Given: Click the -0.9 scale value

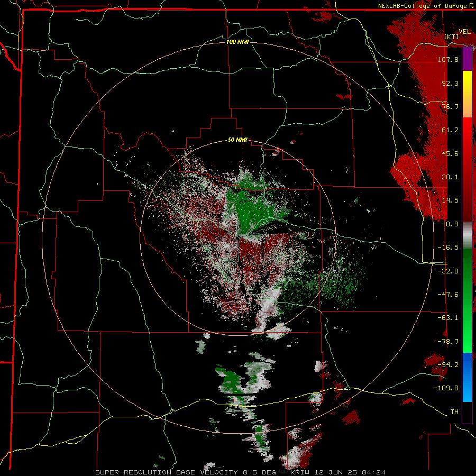Looking at the screenshot, I should coord(450,224).
